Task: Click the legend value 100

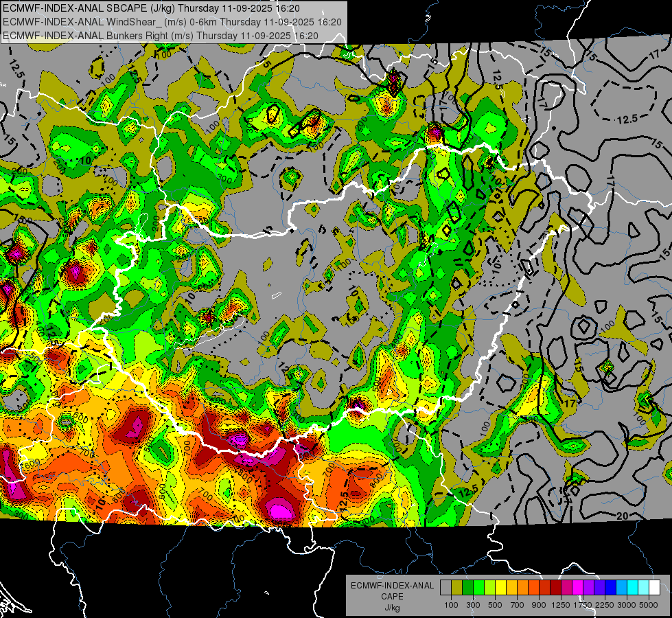Action: (x=451, y=605)
